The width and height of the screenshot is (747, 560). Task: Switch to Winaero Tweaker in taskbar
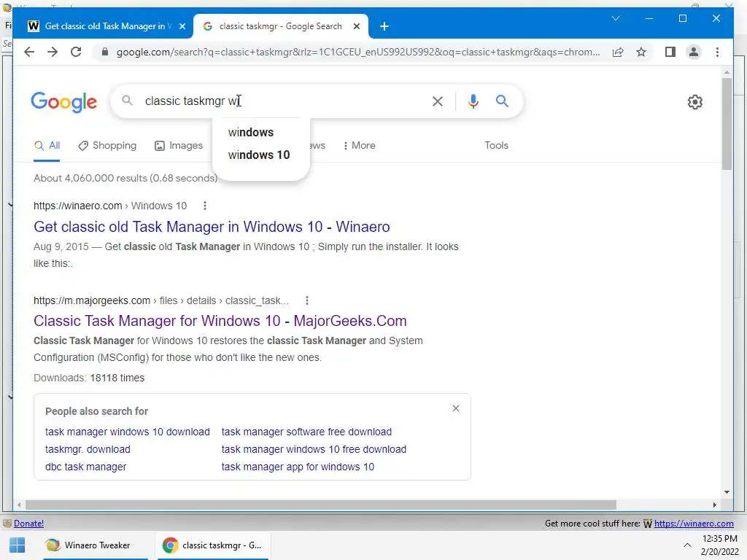[x=96, y=545]
